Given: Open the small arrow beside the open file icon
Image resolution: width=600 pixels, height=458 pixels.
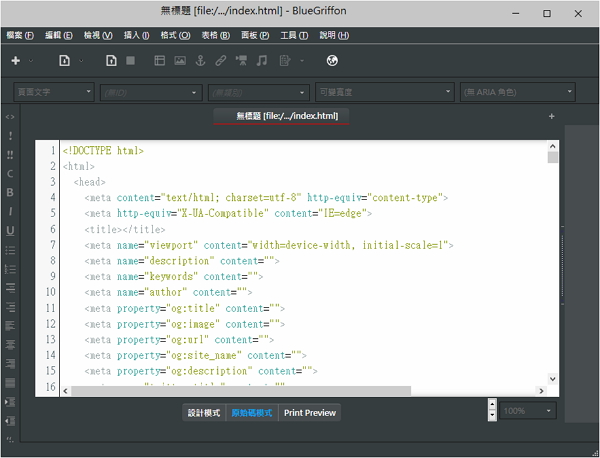Looking at the screenshot, I should 81,61.
